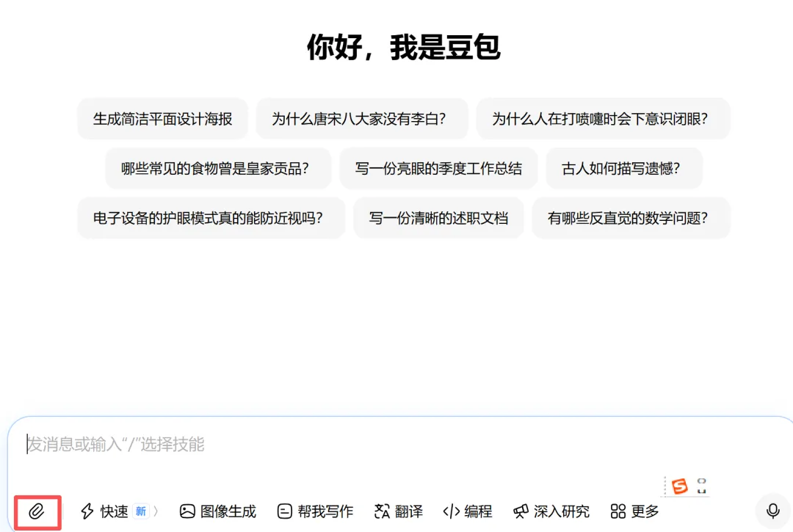Screen dimensions: 793x532
Task: Select the 图像生成 skill
Action: coord(218,511)
